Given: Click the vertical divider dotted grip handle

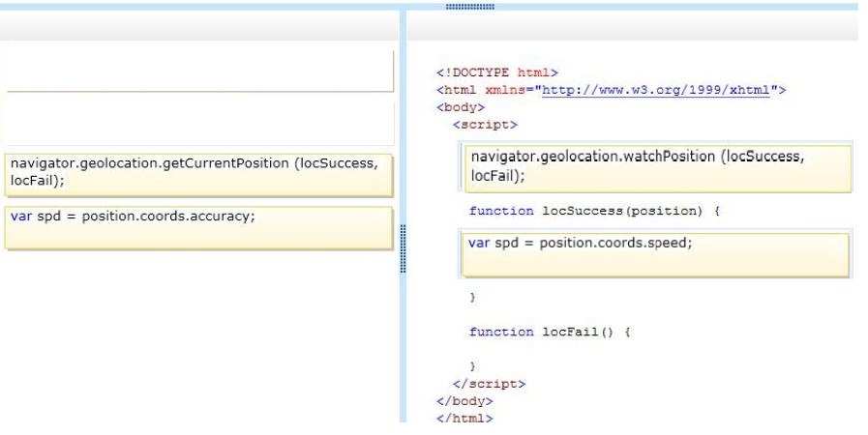Looking at the screenshot, I should click(x=403, y=248).
